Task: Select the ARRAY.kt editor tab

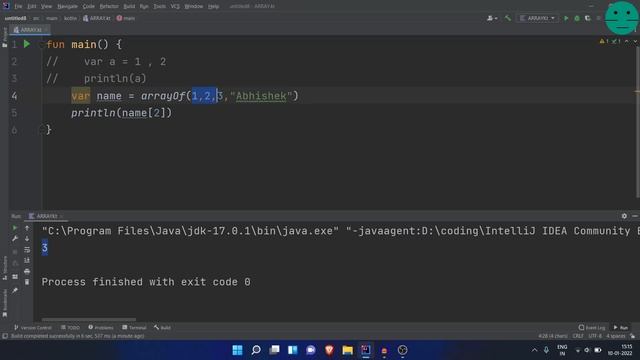Action: click(x=29, y=30)
